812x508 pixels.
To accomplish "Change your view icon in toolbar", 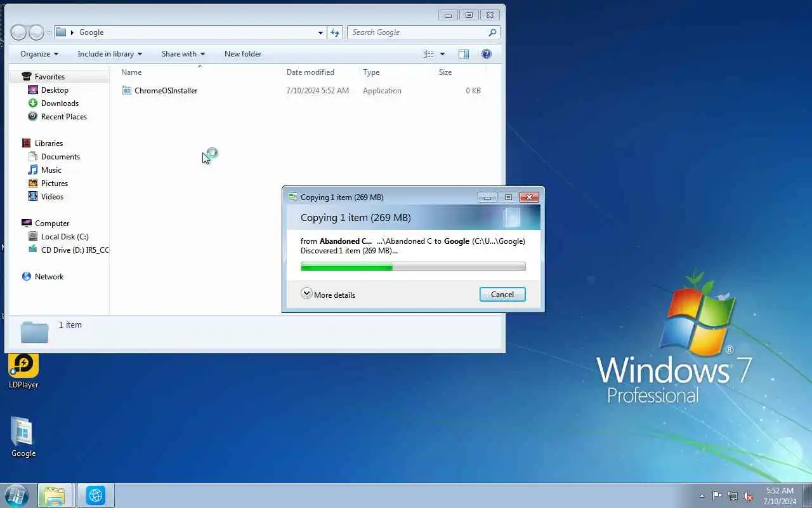I will (x=429, y=54).
